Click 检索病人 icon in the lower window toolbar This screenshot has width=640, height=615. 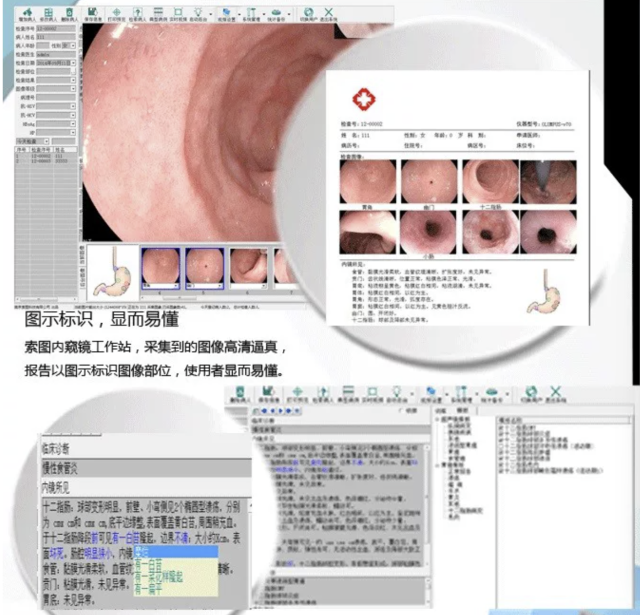[323, 395]
